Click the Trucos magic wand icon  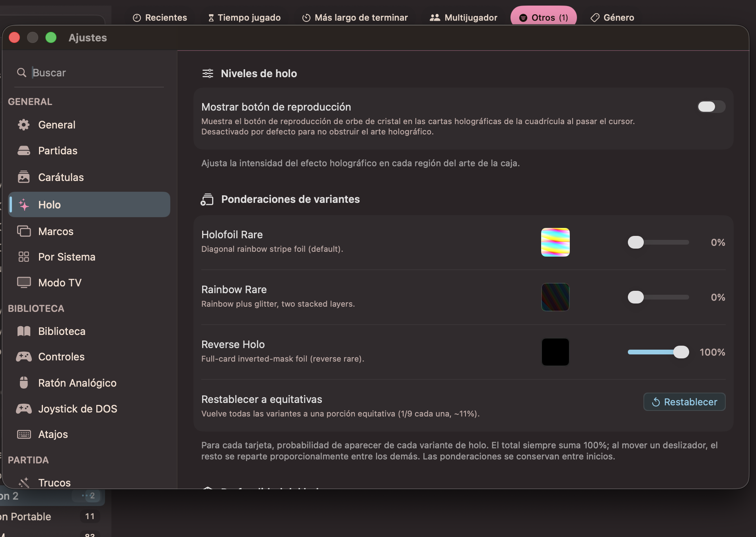[23, 483]
